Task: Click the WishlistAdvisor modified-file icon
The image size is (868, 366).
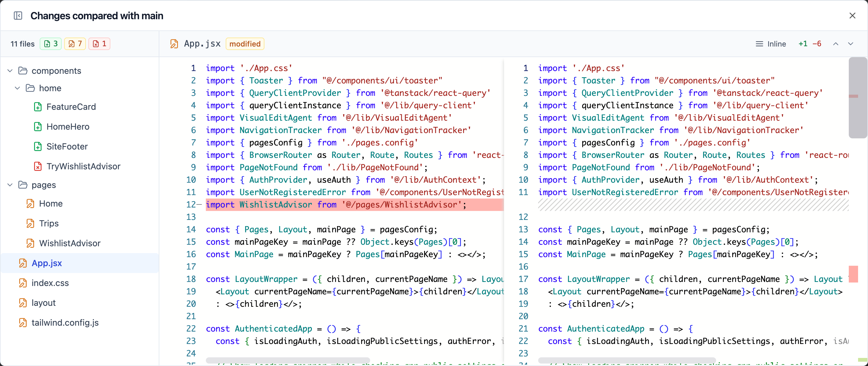Action: [30, 243]
